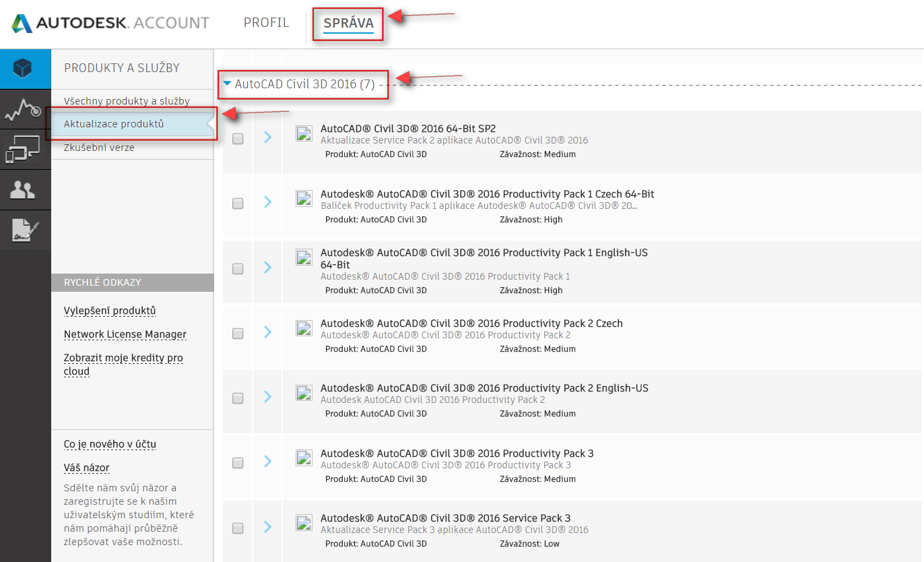Check the box for Productivity Pack 3
Viewport: 924px width, 562px height.
coord(238,463)
